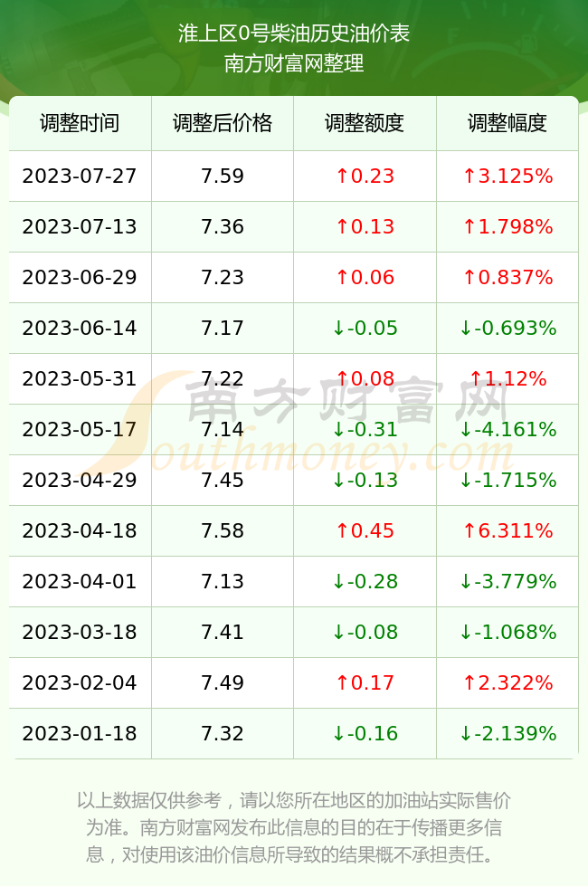Click the ↑6.311% increase percentage
The height and width of the screenshot is (887, 588).
point(507,530)
